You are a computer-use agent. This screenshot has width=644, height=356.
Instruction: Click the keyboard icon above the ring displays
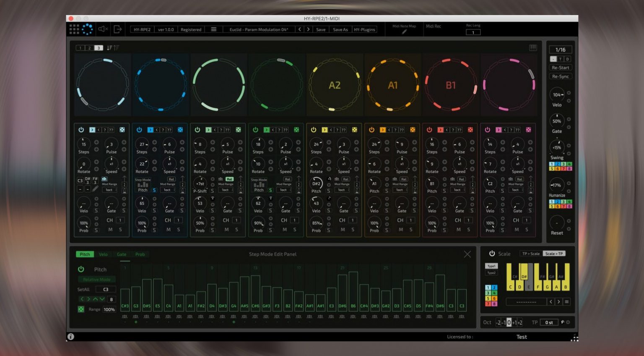click(x=533, y=47)
